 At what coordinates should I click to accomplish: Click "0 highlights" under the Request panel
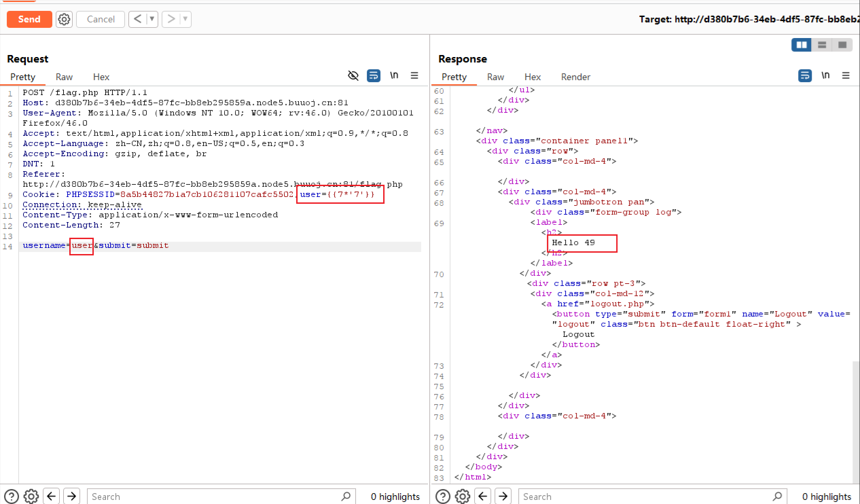395,497
